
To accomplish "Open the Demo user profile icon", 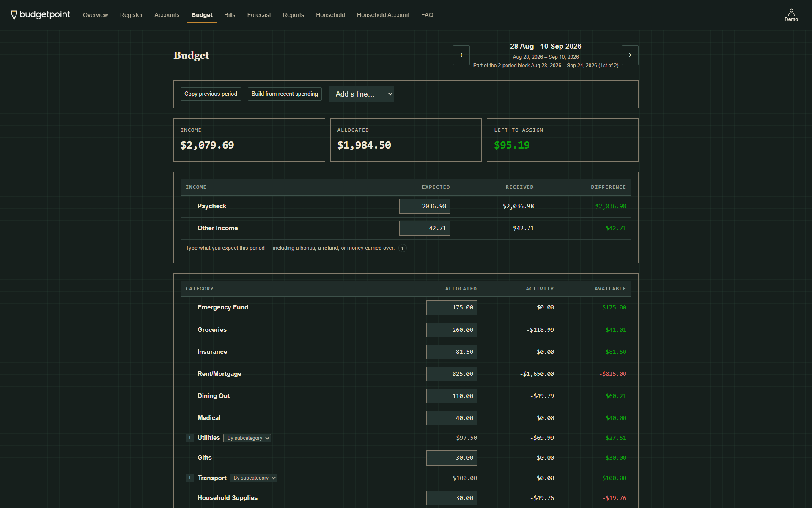I will (791, 15).
